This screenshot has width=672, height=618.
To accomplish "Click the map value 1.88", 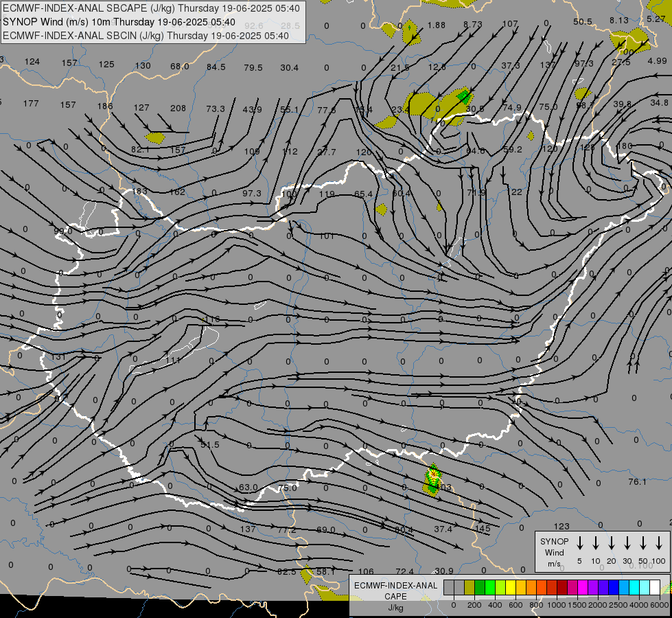I will coord(437,25).
